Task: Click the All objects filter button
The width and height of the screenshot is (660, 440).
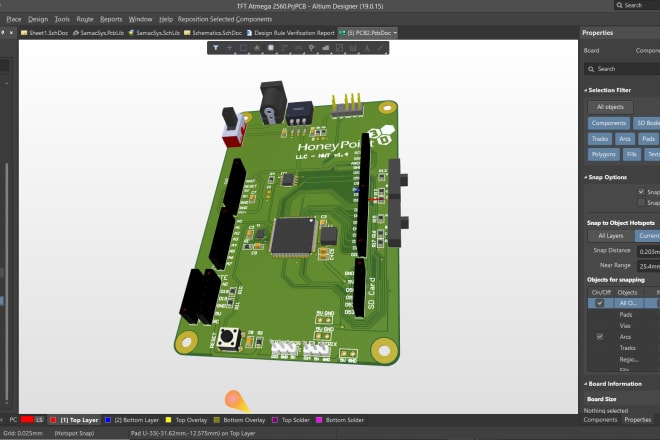Action: click(610, 107)
